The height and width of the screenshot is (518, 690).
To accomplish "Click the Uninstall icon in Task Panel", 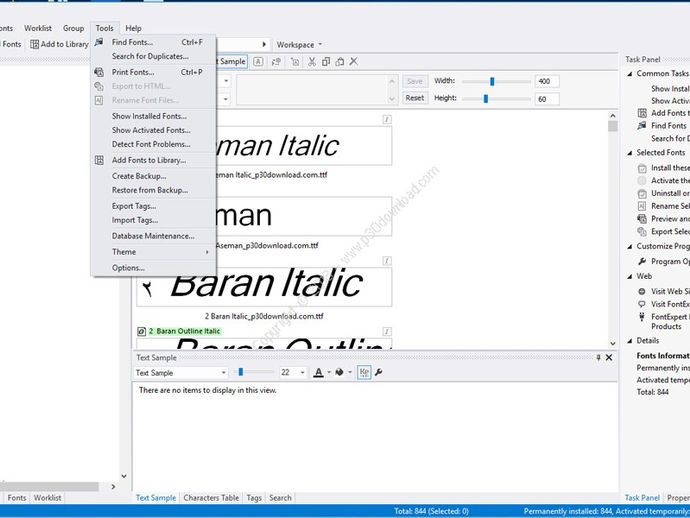I will pyautogui.click(x=642, y=194).
